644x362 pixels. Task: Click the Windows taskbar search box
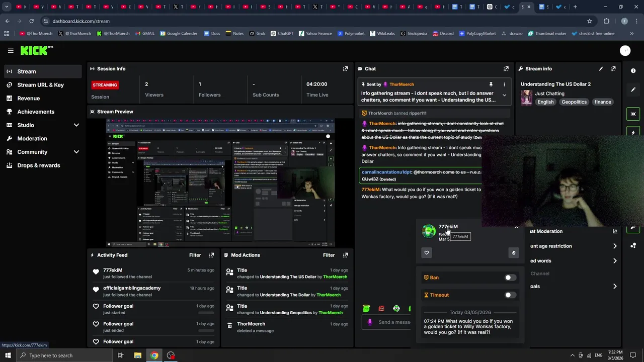(63, 355)
